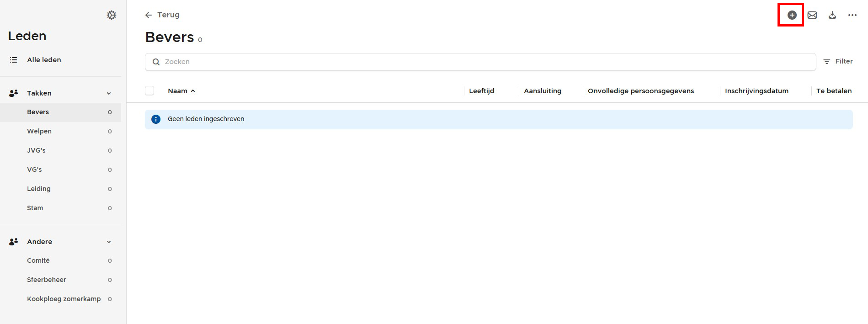868x324 pixels.
Task: Click the magnifier icon in search bar
Action: pos(156,62)
